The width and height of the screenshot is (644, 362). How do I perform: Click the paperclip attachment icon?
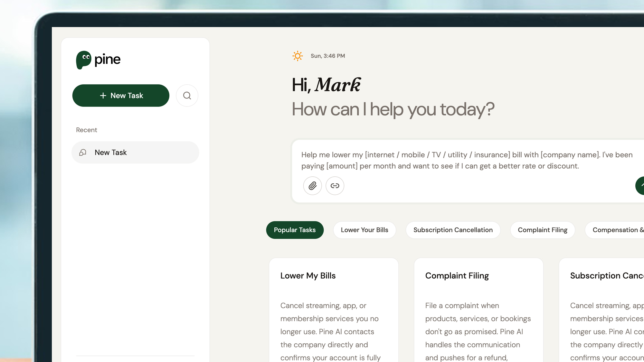pyautogui.click(x=312, y=186)
